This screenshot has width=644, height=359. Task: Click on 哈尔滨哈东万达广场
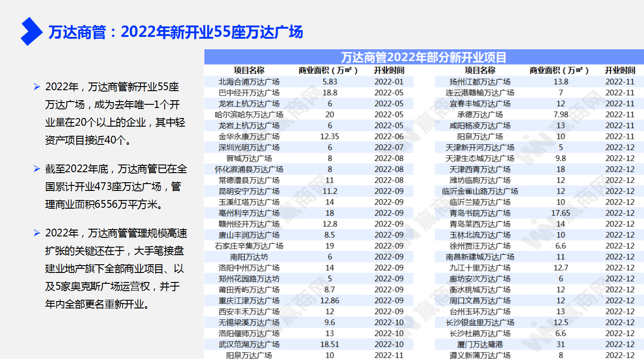249,115
